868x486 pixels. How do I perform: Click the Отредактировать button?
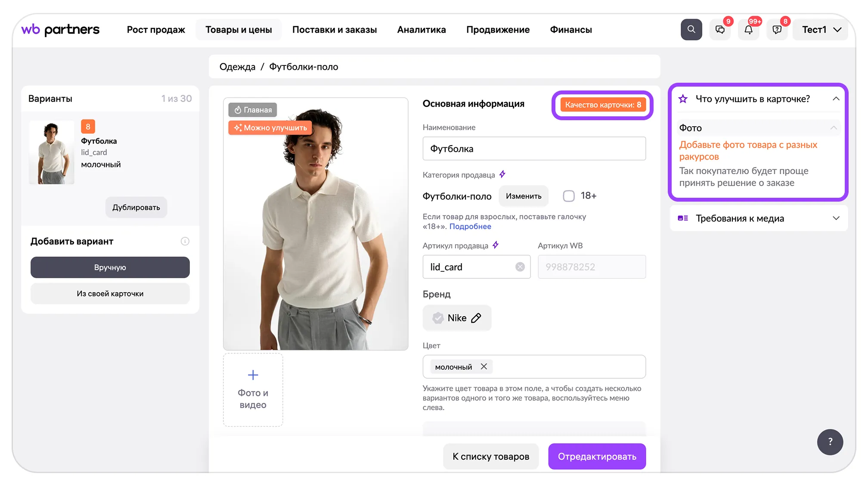(x=597, y=456)
